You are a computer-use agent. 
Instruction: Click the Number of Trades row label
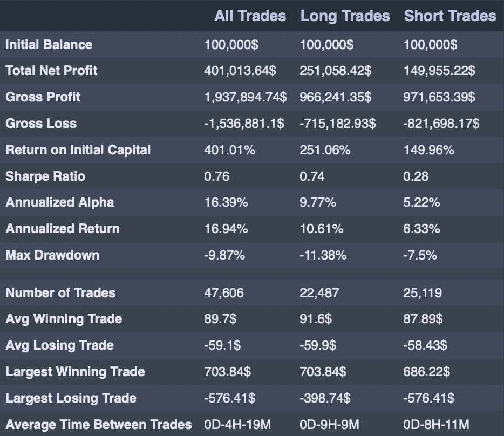tap(60, 293)
